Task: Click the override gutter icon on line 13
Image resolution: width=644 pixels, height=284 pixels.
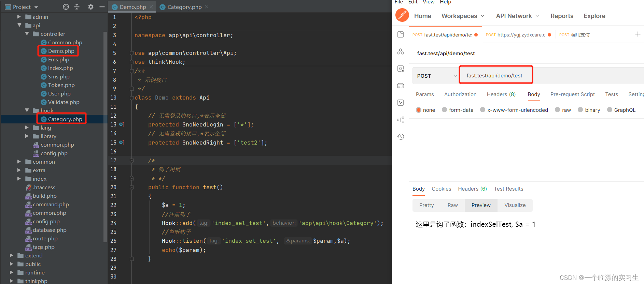Action: tap(121, 124)
